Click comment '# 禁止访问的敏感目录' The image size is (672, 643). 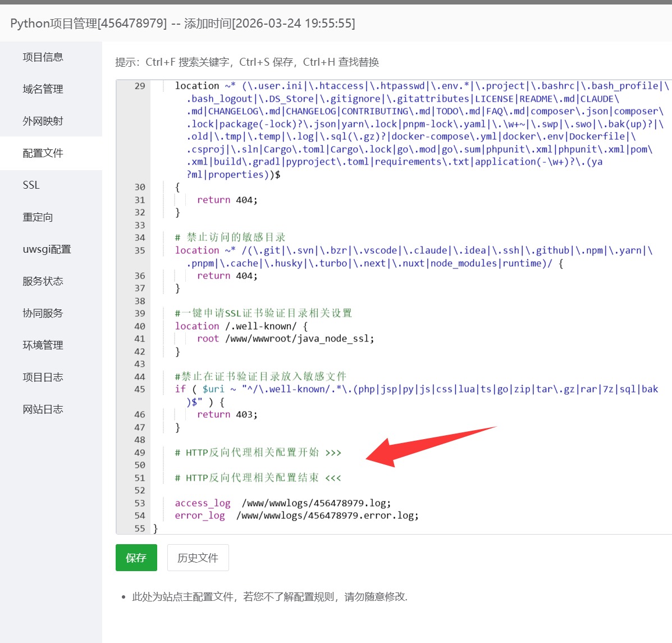230,238
